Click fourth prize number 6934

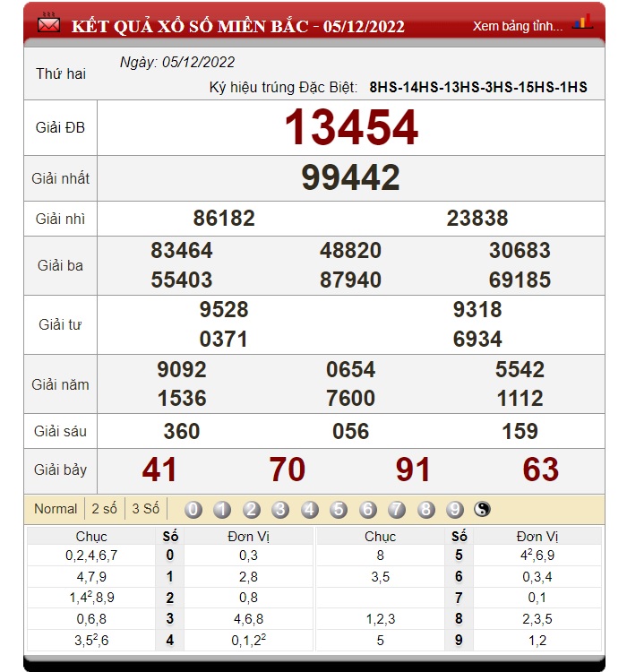tap(477, 340)
